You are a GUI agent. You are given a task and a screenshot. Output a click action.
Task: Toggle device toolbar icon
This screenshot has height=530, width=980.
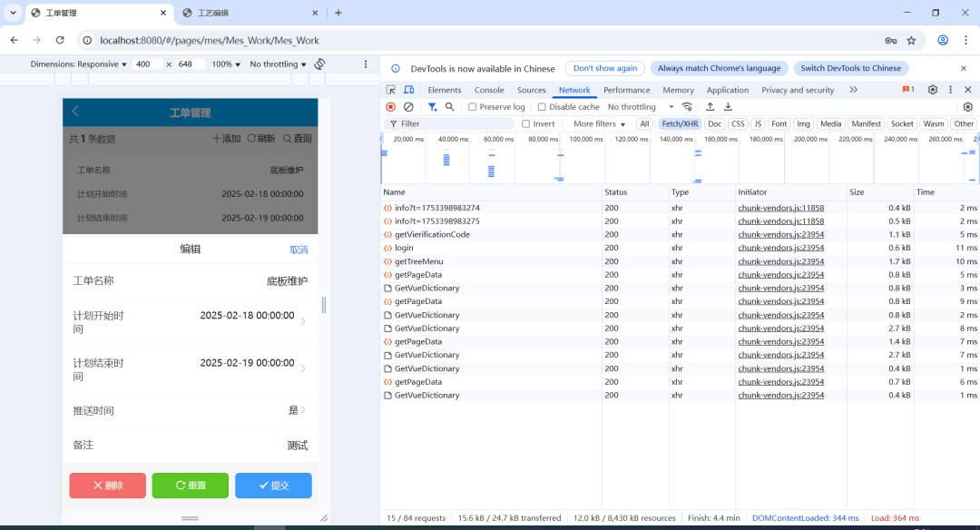(x=408, y=90)
